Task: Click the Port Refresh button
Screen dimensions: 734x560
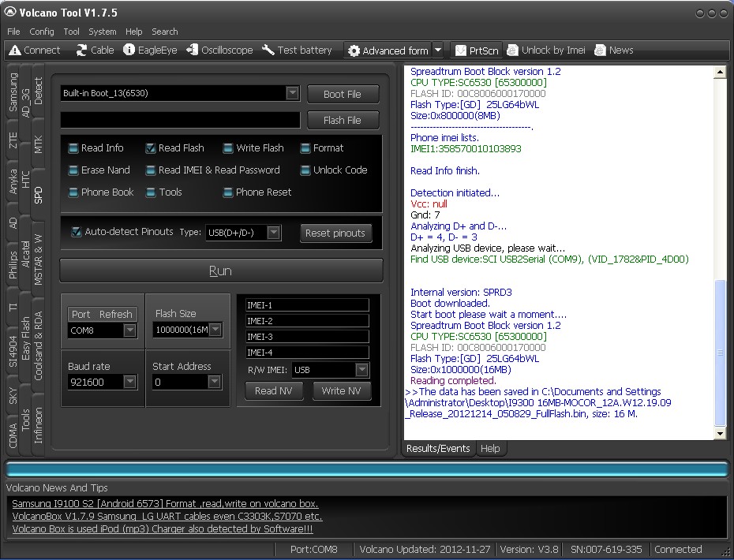Action: (x=102, y=315)
